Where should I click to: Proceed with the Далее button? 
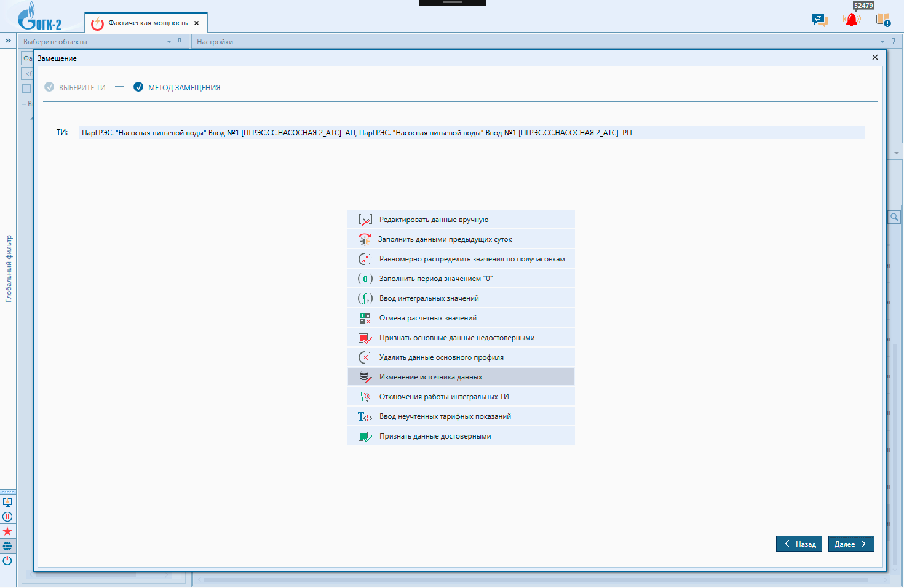(851, 544)
